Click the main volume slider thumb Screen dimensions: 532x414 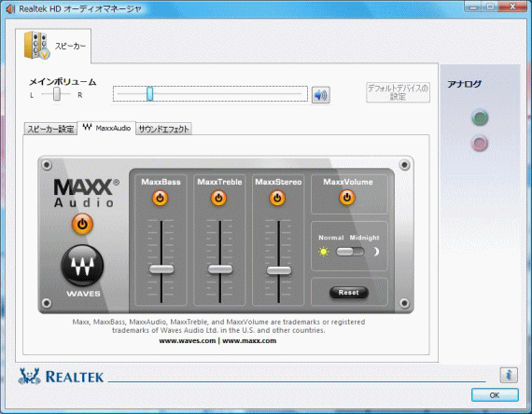pos(150,93)
